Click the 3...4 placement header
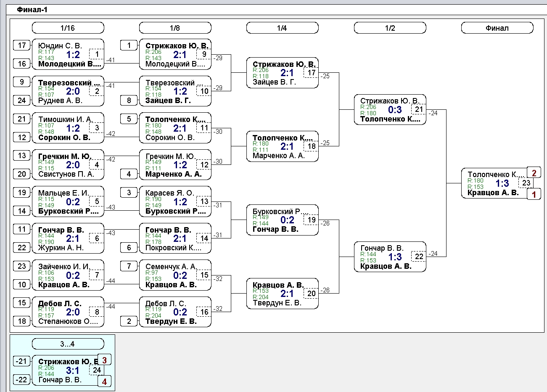The width and height of the screenshot is (547, 392). (x=68, y=344)
